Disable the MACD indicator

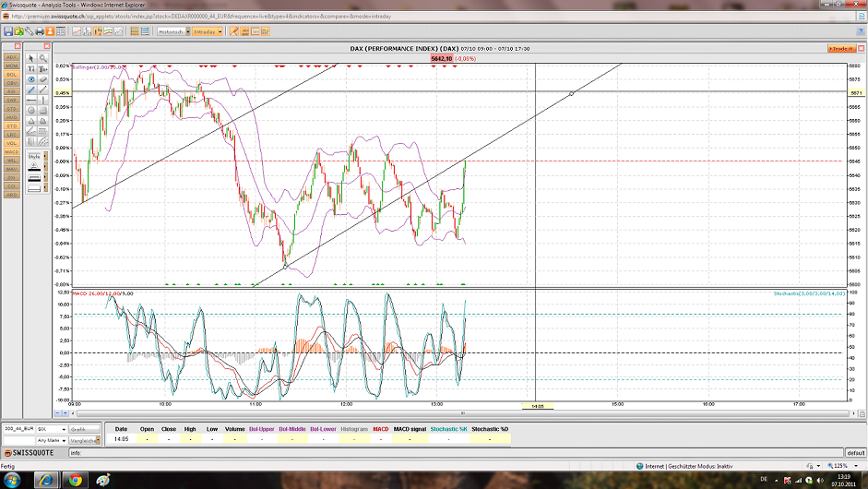12,151
